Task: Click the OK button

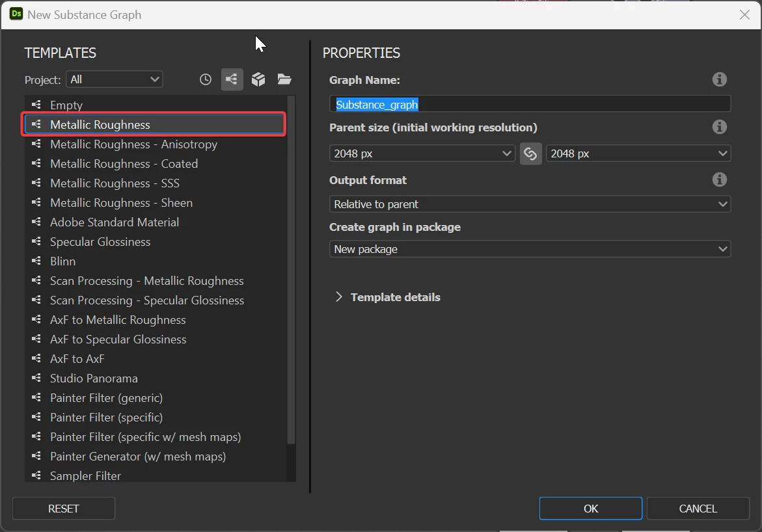Action: pyautogui.click(x=590, y=509)
